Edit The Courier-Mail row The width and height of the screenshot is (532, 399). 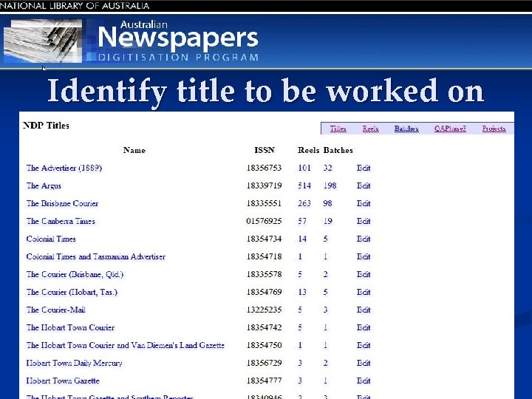pyautogui.click(x=364, y=310)
